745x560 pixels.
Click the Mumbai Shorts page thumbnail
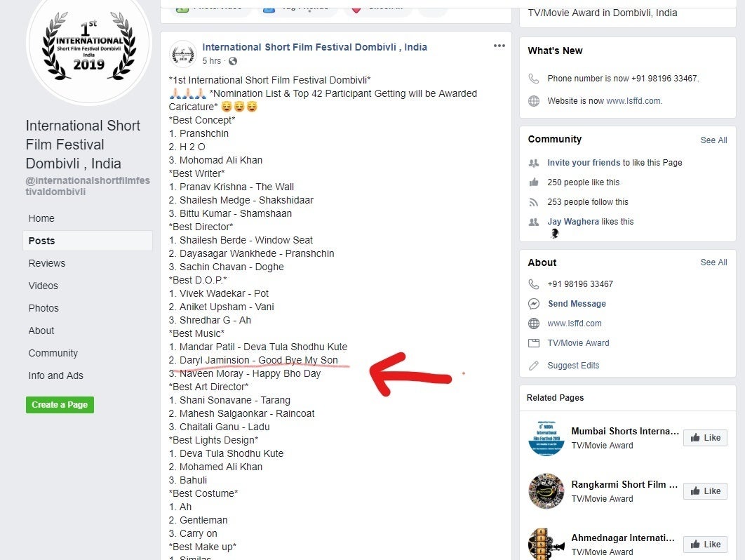pos(546,438)
